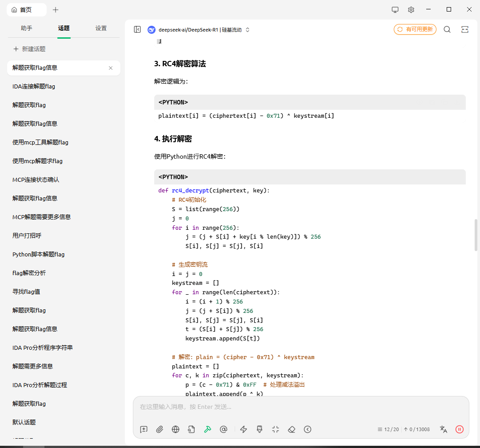
Task: Open quick phrases lightning icon
Action: (x=244, y=429)
